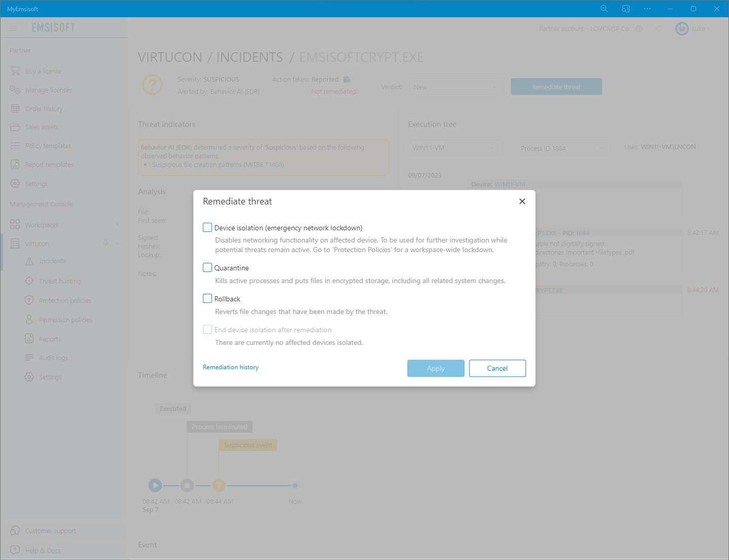Click the Workspaces grid icon
Screen dimensions: 729x560
15,225
